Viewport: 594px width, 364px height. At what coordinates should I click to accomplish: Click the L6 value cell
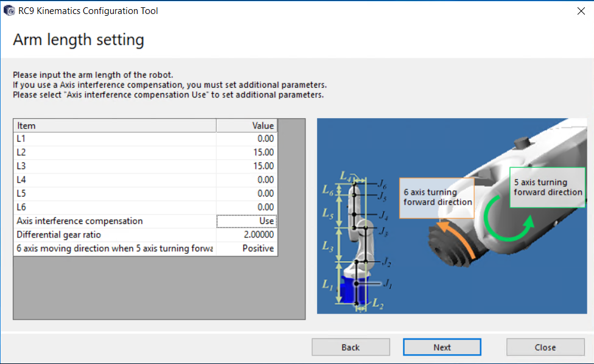pyautogui.click(x=246, y=207)
